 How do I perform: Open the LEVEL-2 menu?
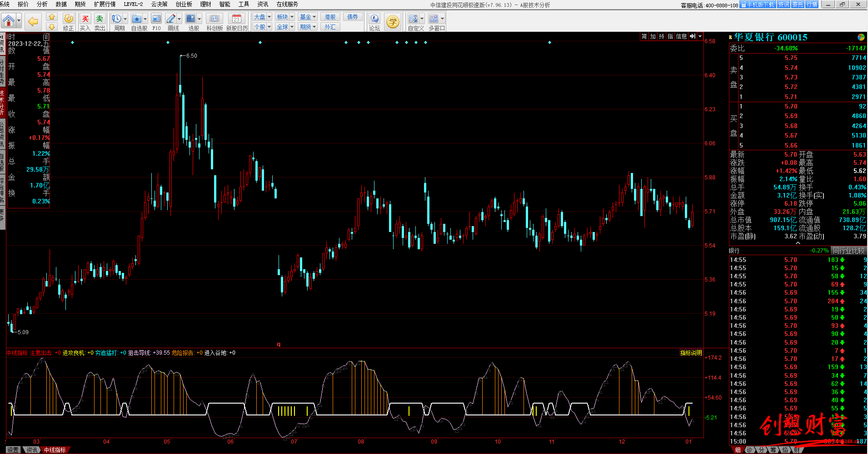coord(133,4)
